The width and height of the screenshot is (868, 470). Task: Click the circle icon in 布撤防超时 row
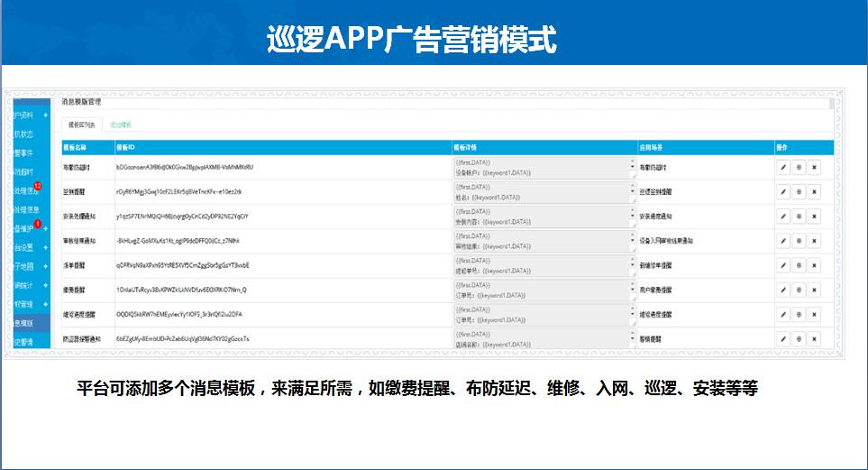pyautogui.click(x=799, y=167)
